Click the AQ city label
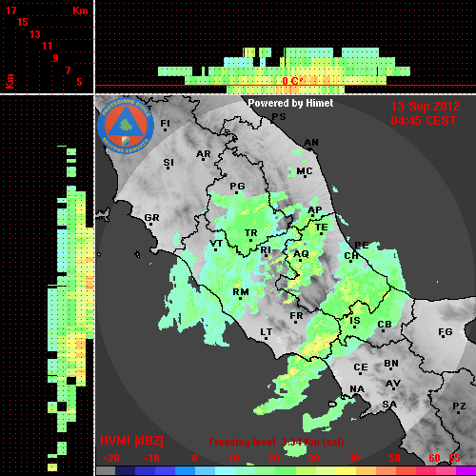This screenshot has height=476, width=476. click(301, 254)
